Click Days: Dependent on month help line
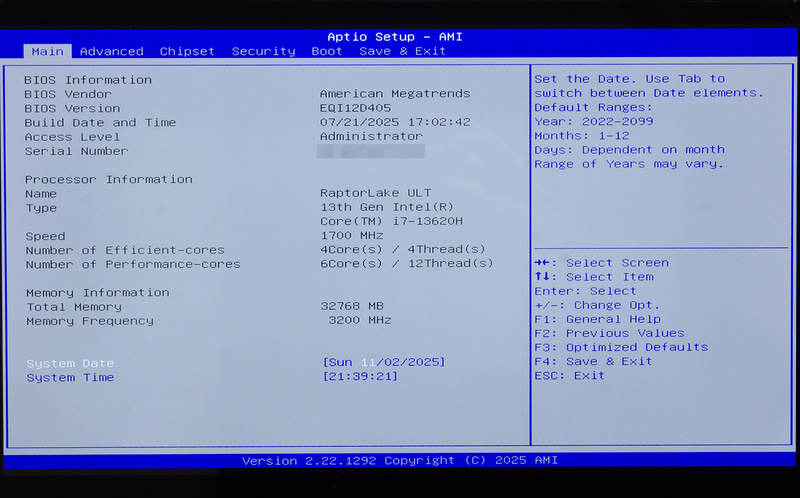The image size is (800, 498). (x=630, y=150)
